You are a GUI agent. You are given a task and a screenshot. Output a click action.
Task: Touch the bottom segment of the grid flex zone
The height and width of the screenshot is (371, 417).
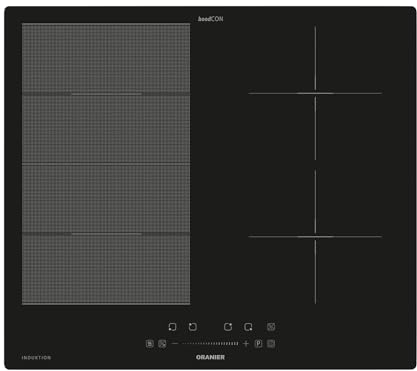(x=106, y=269)
